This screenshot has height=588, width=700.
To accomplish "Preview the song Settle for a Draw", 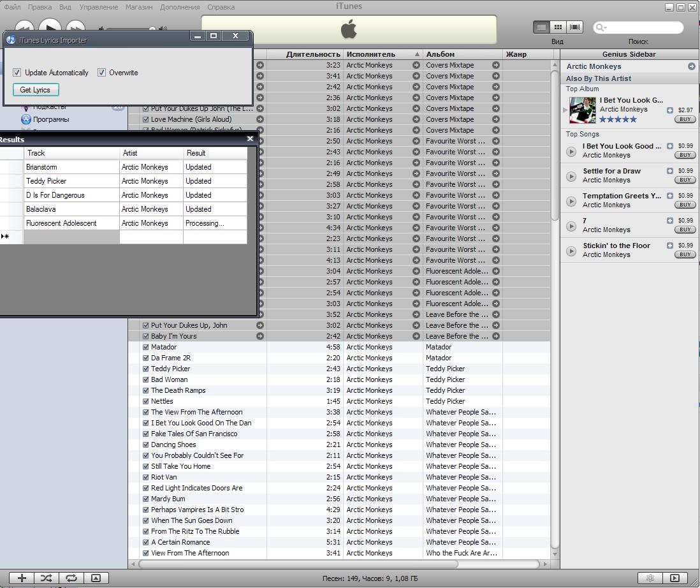I will coord(571,176).
